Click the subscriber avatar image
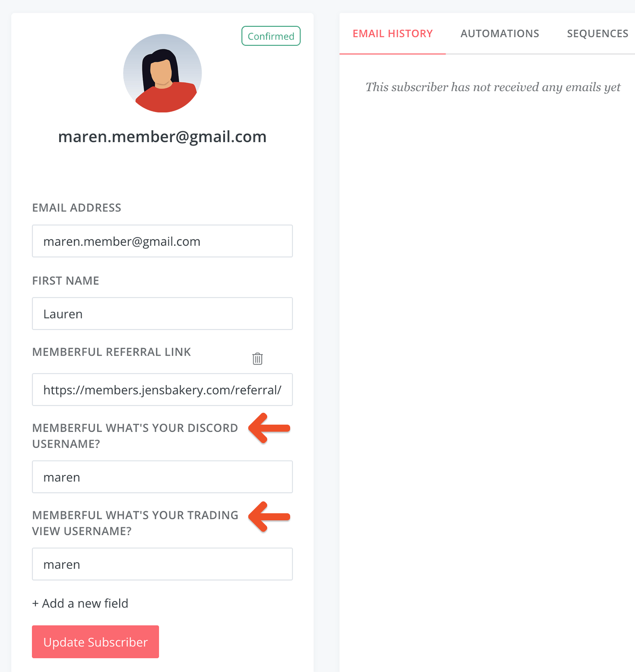The image size is (635, 672). (162, 73)
